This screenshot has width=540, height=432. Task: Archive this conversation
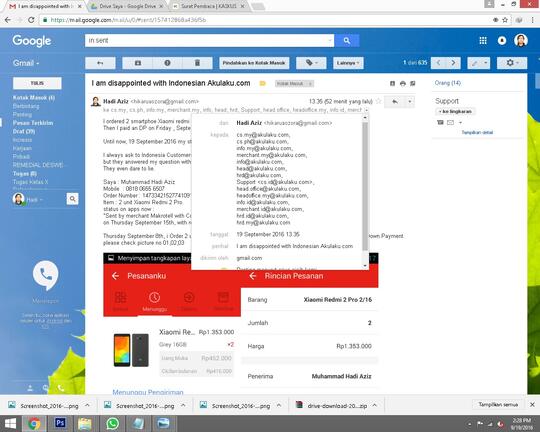click(x=138, y=63)
